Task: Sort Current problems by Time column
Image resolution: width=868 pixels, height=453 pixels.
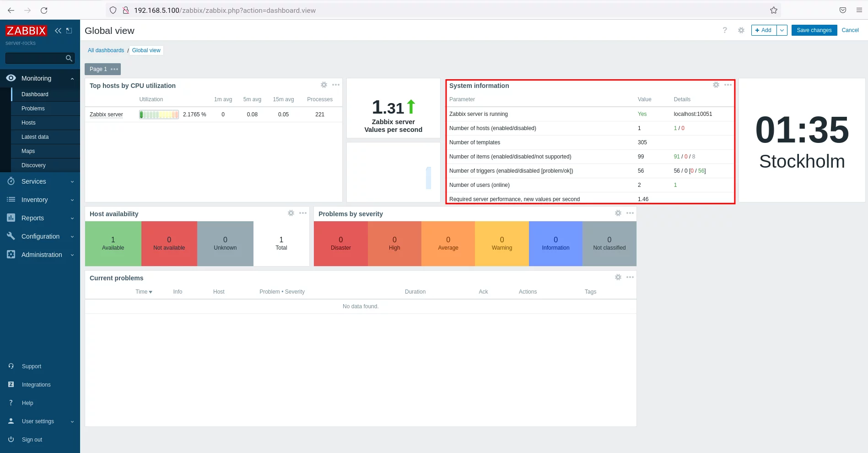Action: point(144,292)
